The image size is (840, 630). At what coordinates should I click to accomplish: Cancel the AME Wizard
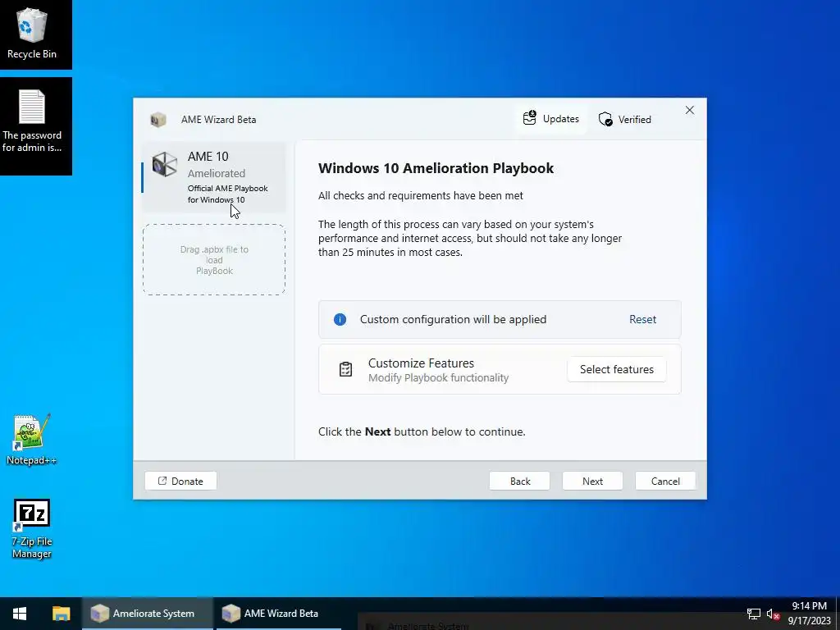click(665, 481)
